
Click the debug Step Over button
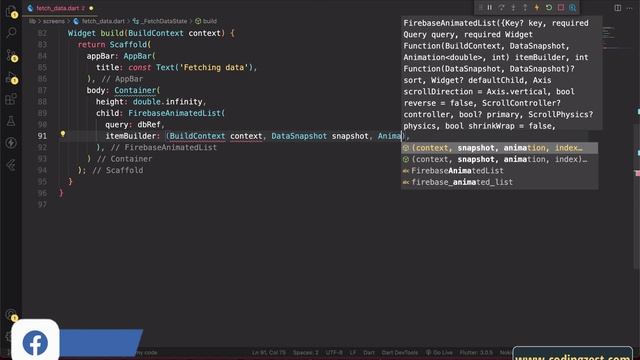click(x=501, y=8)
